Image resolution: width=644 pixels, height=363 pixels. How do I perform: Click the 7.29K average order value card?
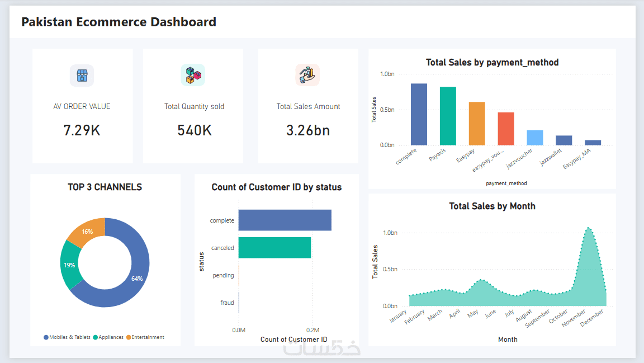(x=82, y=106)
